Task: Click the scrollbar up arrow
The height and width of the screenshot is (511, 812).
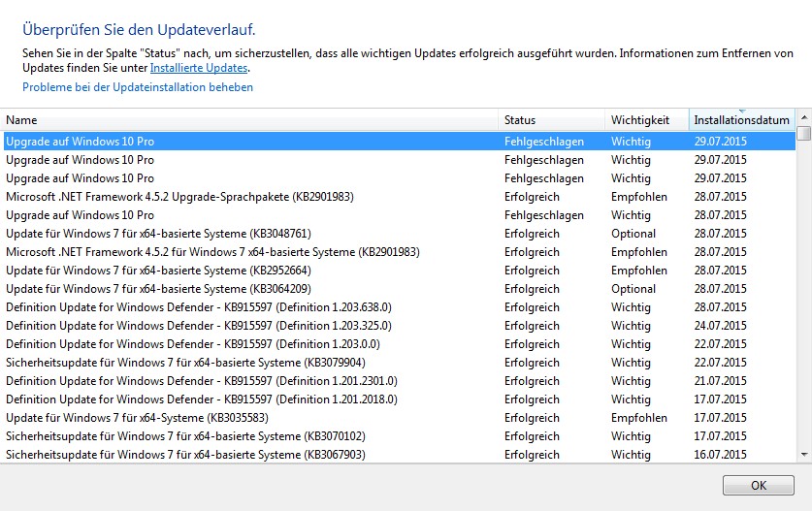Action: click(803, 117)
